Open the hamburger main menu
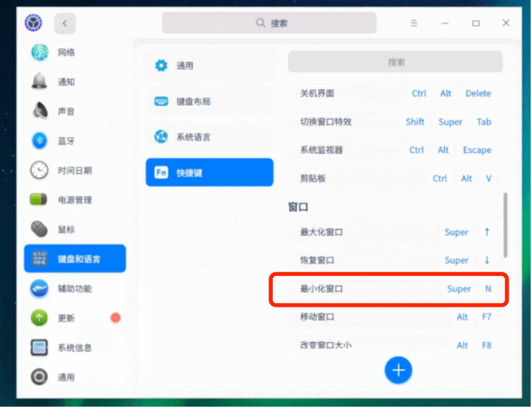The width and height of the screenshot is (532, 408). point(414,23)
